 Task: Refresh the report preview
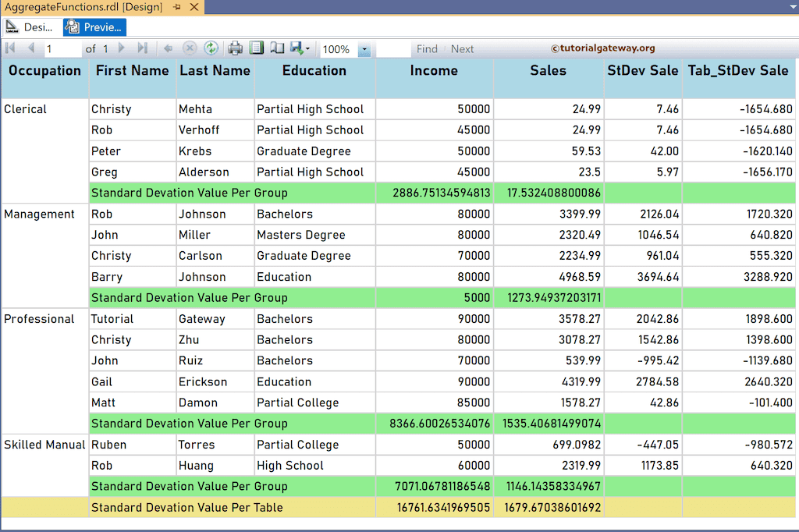(x=210, y=48)
